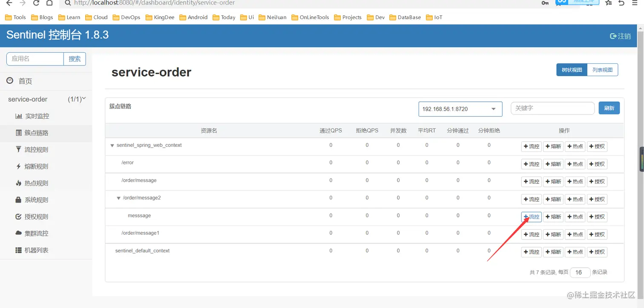
Task: Add 熔断 rule for messsage resource
Action: click(x=553, y=217)
